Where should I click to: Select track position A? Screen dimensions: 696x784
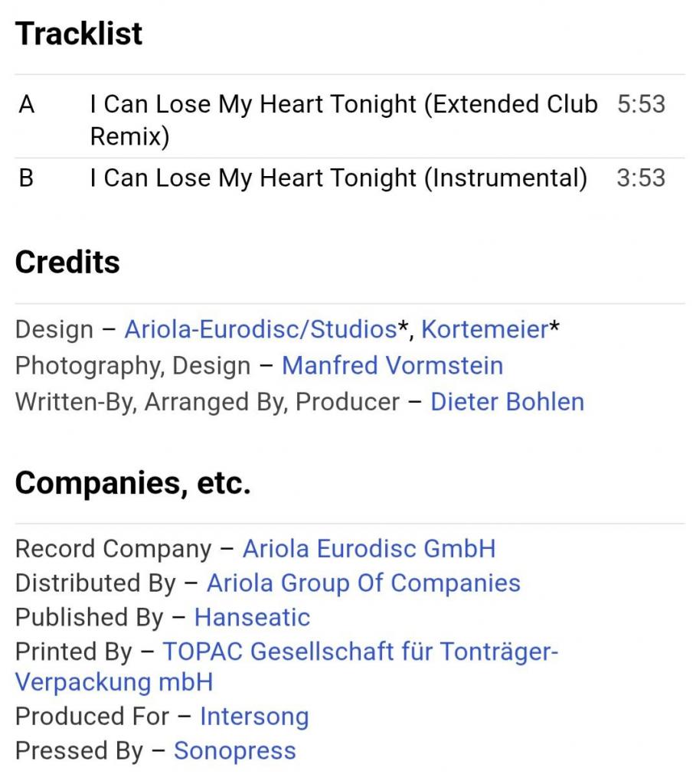(27, 105)
